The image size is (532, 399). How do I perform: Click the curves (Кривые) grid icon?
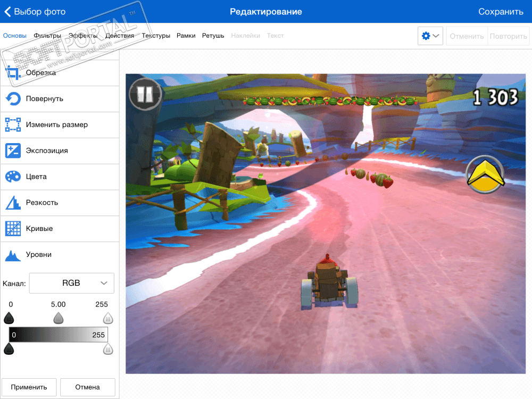13,228
